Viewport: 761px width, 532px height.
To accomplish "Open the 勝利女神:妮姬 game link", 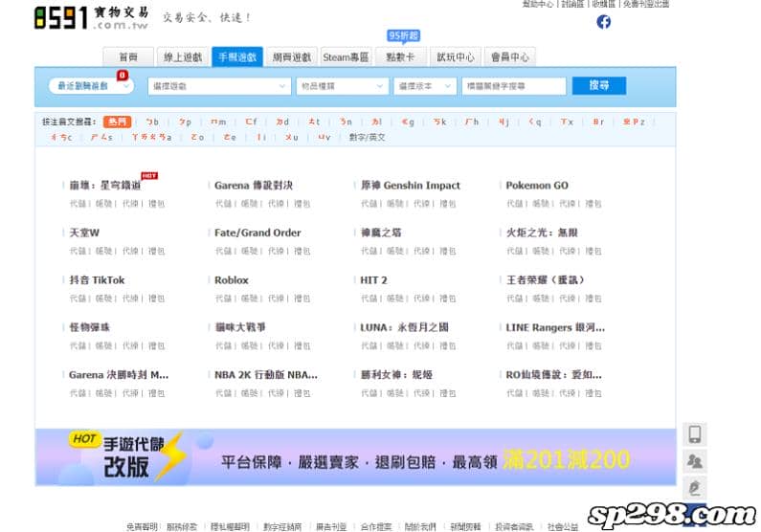I will click(396, 375).
